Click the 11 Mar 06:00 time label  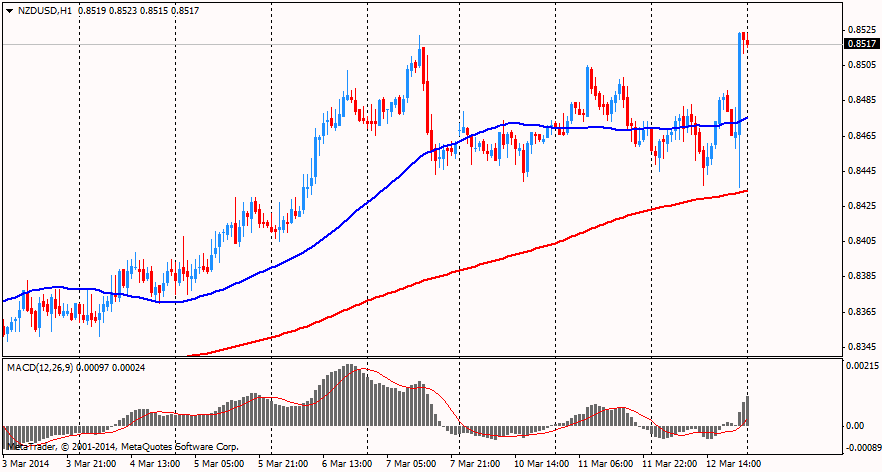click(604, 464)
